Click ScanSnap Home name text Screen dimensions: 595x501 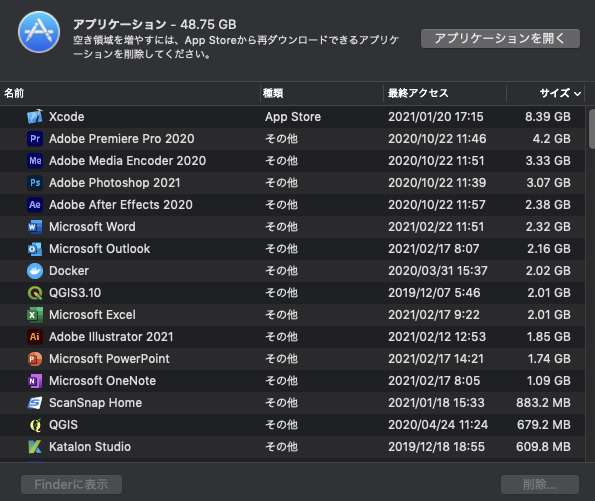pos(95,403)
